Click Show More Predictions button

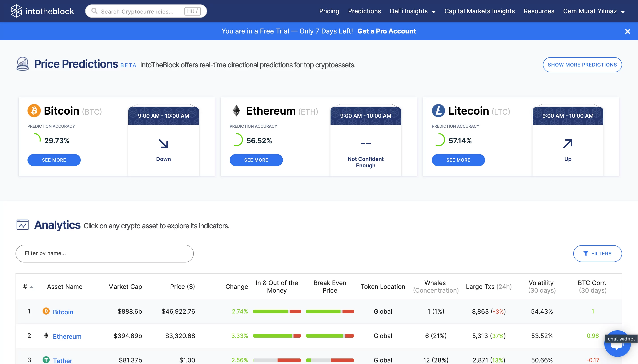[582, 65]
